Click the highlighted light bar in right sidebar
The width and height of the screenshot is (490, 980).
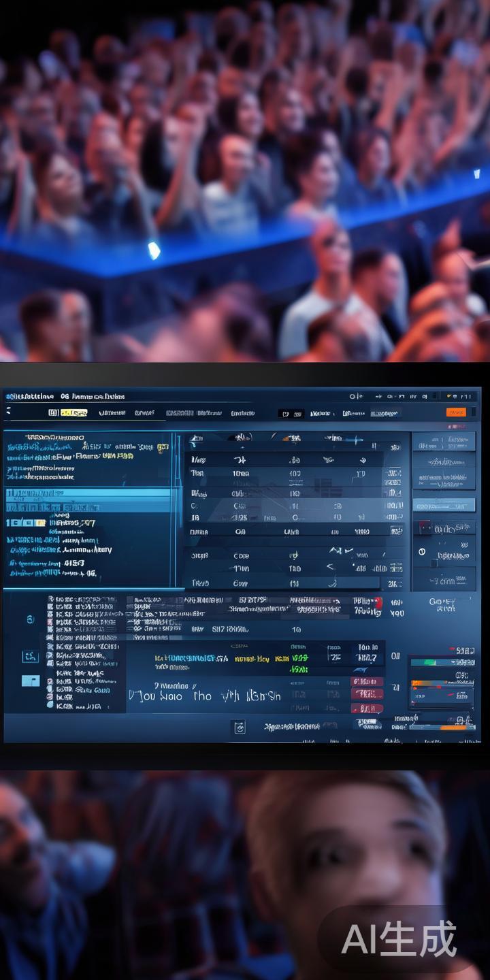(x=444, y=505)
